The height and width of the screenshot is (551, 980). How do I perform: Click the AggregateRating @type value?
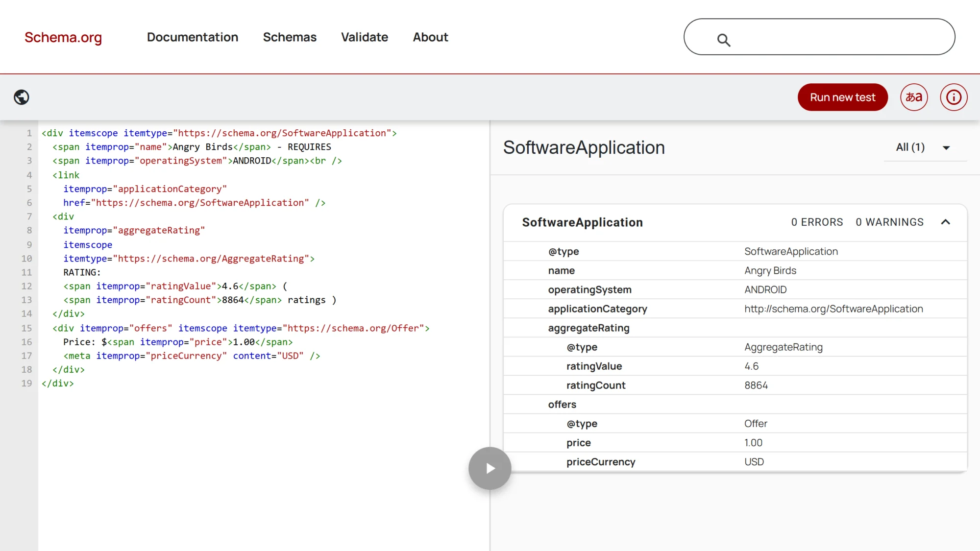point(784,347)
